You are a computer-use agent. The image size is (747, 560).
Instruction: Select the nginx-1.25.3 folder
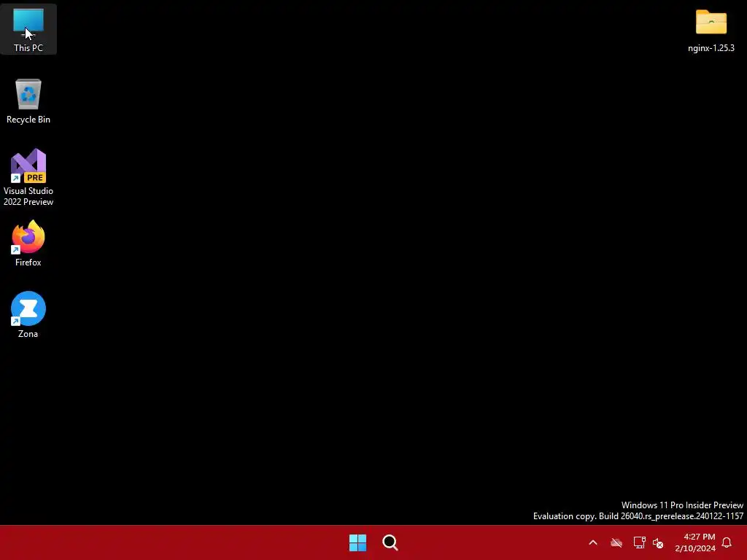(711, 31)
